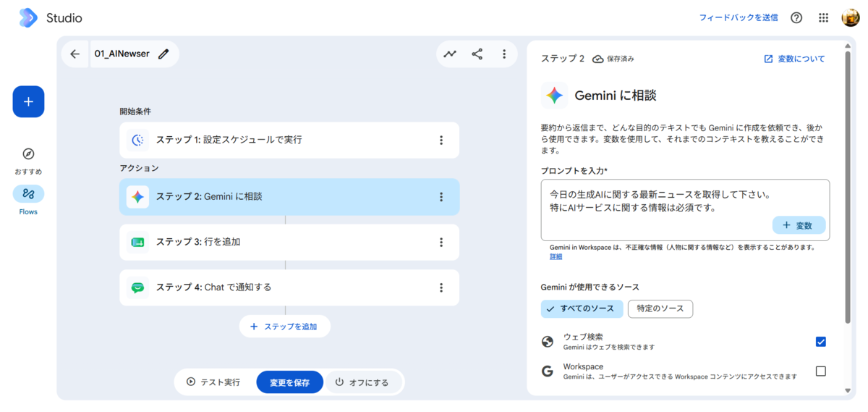
Task: Click the アクション section label
Action: [139, 168]
